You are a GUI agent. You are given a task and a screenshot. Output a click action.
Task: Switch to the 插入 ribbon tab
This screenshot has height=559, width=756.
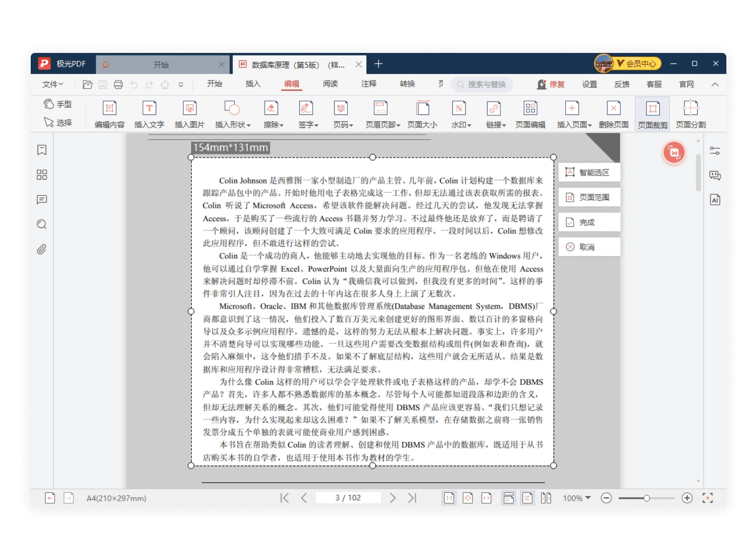pyautogui.click(x=253, y=84)
